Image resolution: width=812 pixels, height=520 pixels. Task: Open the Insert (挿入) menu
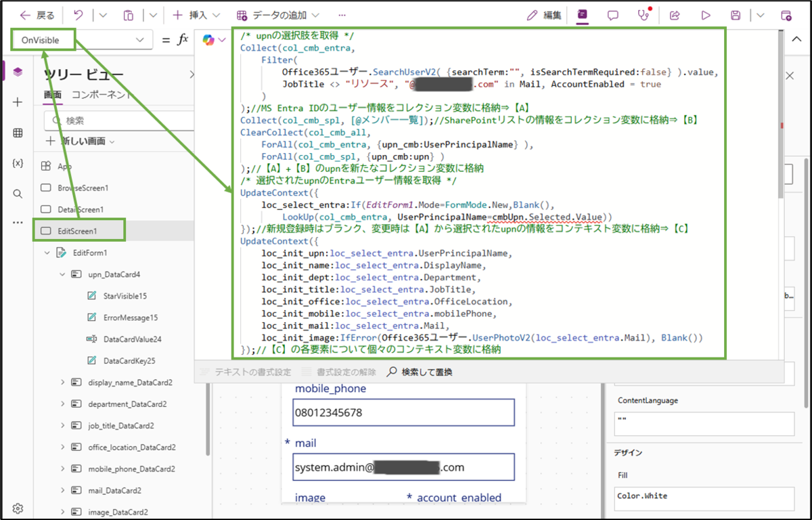pyautogui.click(x=196, y=15)
